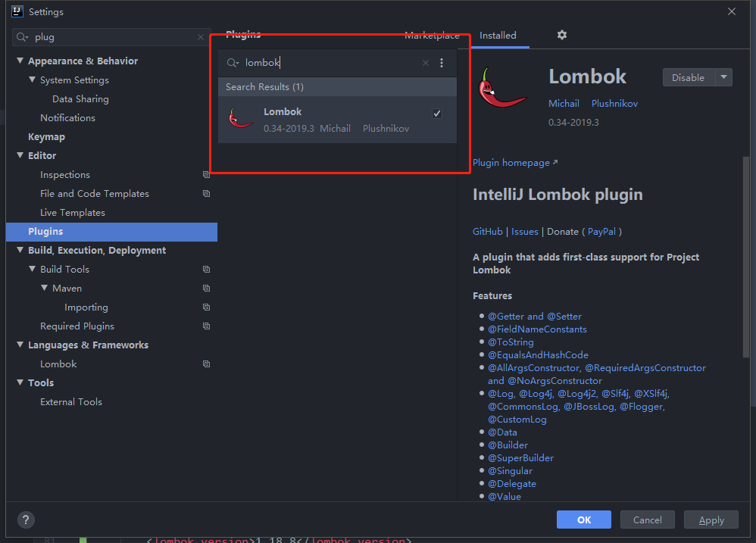Click the OK button
Screen dimensions: 756x543
(x=584, y=520)
